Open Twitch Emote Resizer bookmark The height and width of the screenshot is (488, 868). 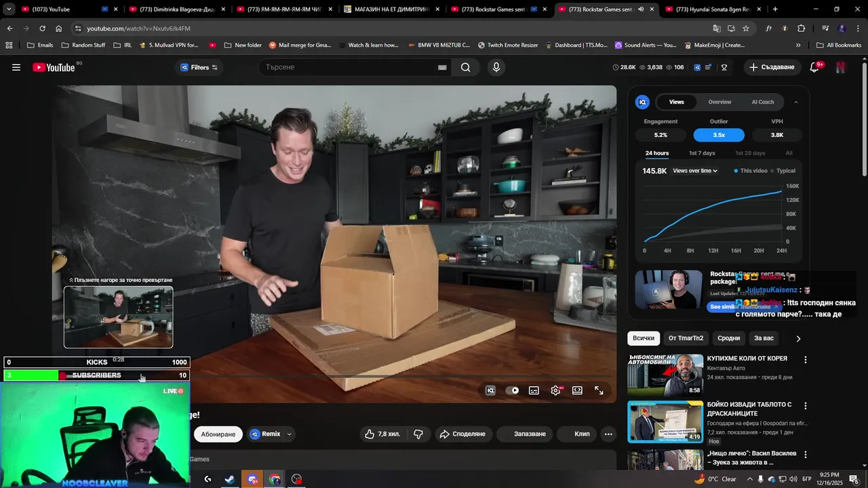(508, 45)
